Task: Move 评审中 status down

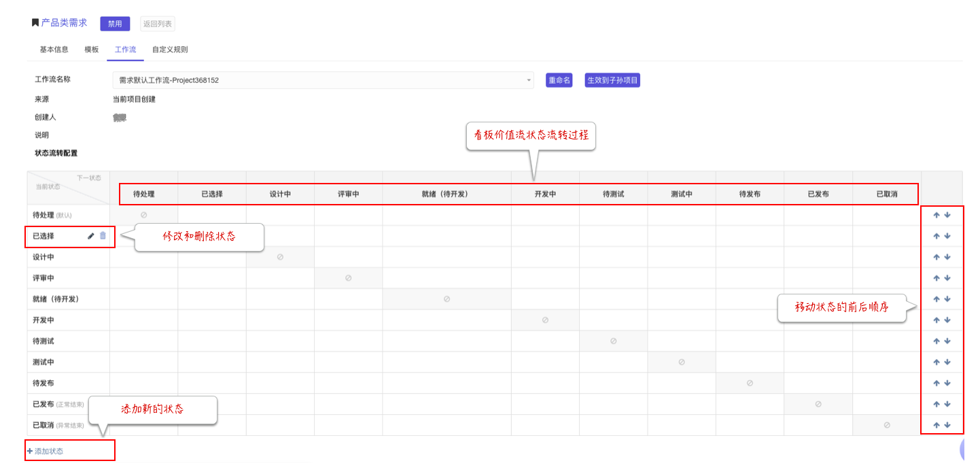Action: click(x=947, y=278)
